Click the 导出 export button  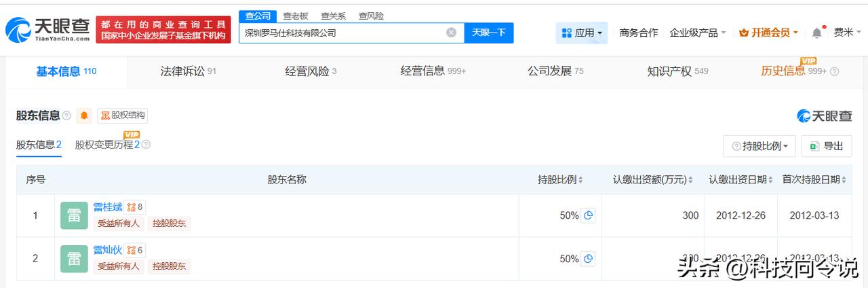coord(827,146)
